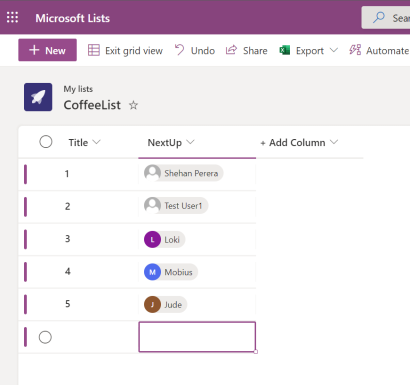Expand the Export dropdown chevron
Viewport: 410px width, 385px height.
334,50
